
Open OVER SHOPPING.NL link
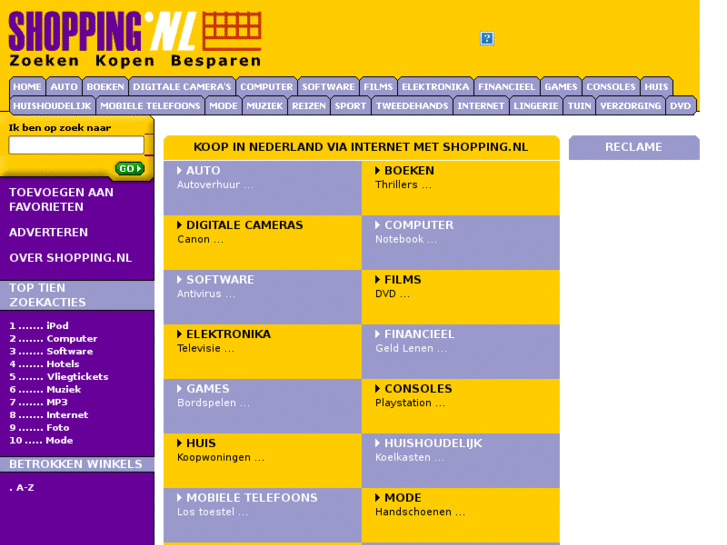click(x=70, y=257)
